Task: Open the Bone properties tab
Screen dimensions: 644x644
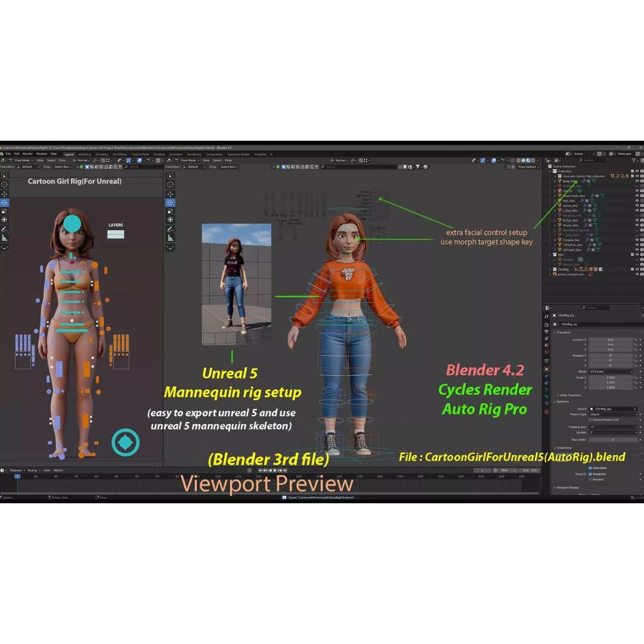Action: 546,397
